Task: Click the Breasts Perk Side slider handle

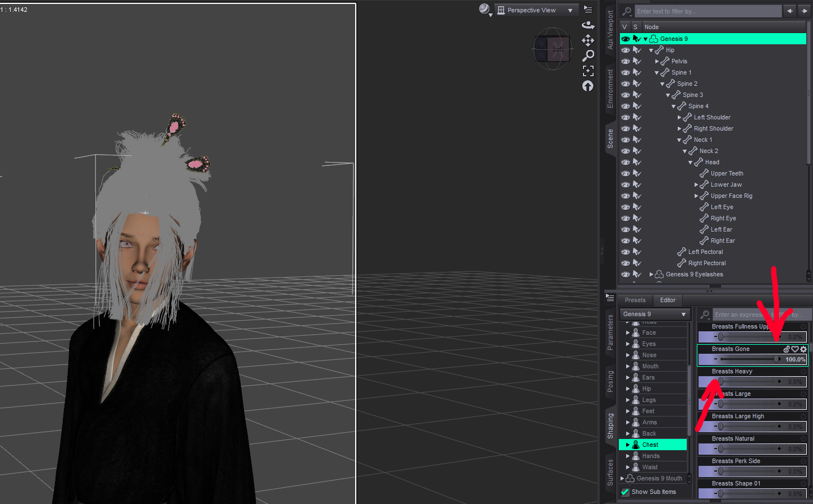Action: [x=720, y=471]
